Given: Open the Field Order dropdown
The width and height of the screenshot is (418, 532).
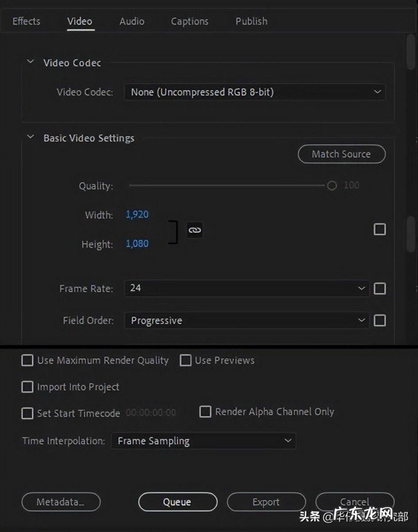Looking at the screenshot, I should pyautogui.click(x=246, y=320).
